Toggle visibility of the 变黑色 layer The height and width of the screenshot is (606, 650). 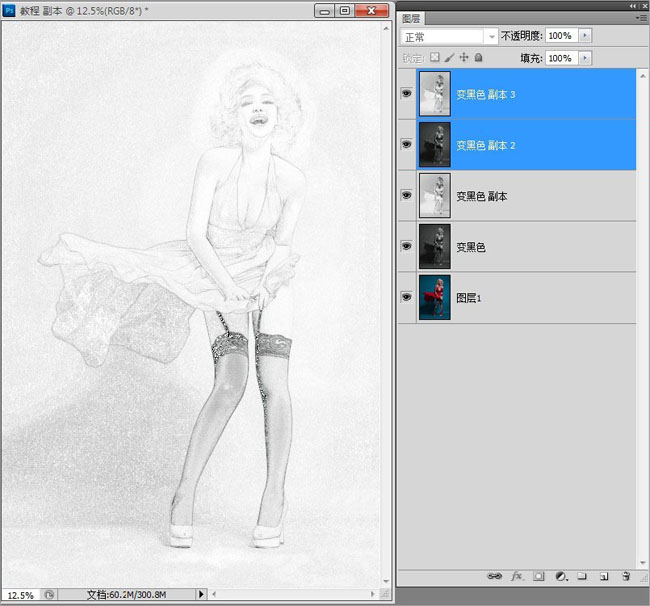click(x=407, y=246)
